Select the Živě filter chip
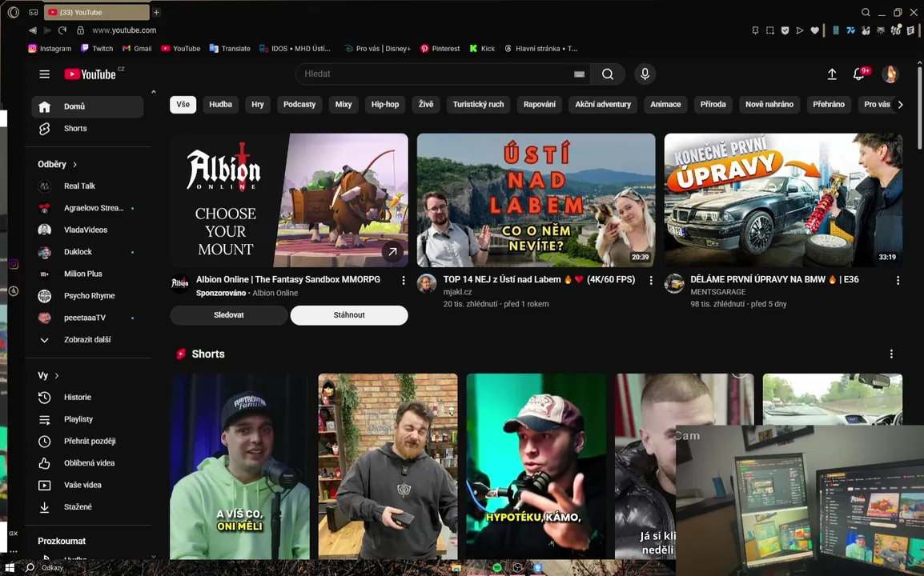The height and width of the screenshot is (576, 924). (425, 104)
